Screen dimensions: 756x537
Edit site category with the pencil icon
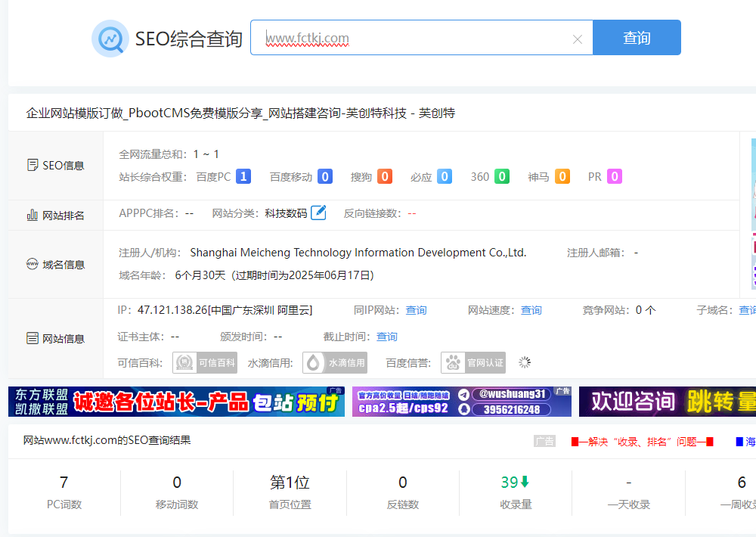tap(318, 213)
